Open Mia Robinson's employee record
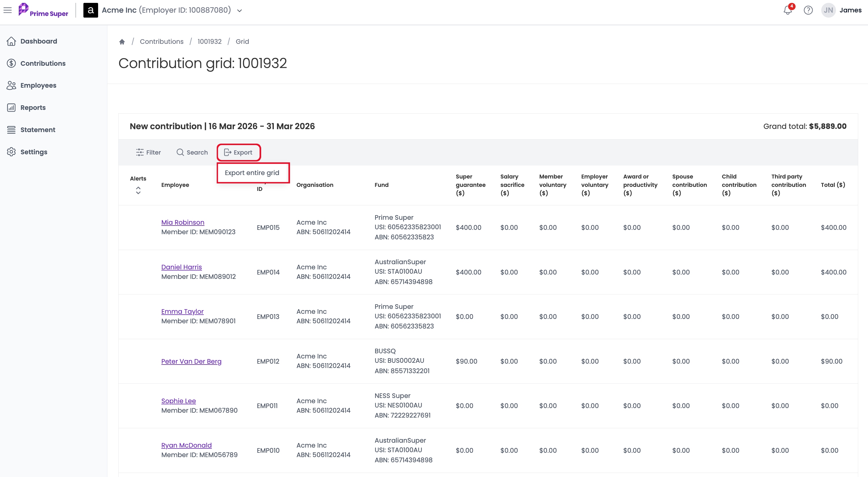 tap(183, 222)
